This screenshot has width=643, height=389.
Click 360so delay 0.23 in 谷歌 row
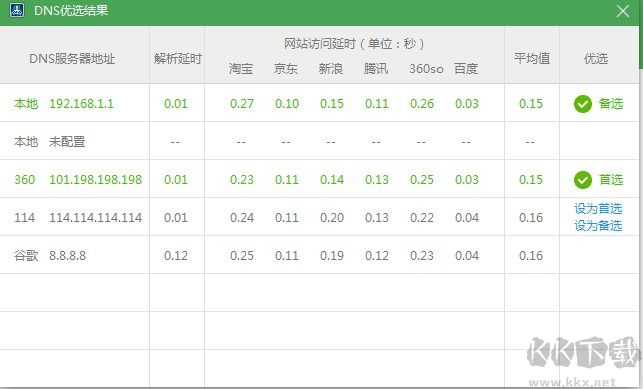tap(422, 256)
